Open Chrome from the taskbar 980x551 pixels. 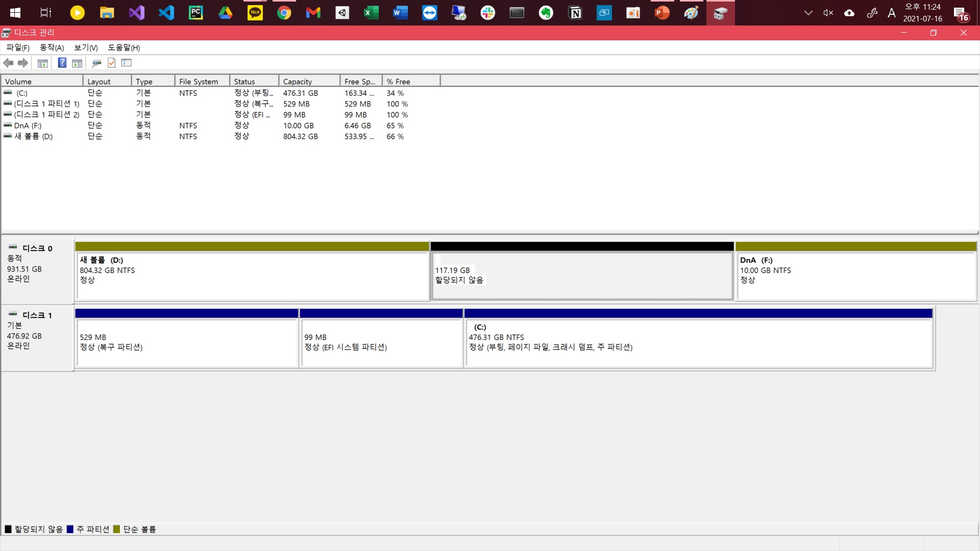(284, 13)
